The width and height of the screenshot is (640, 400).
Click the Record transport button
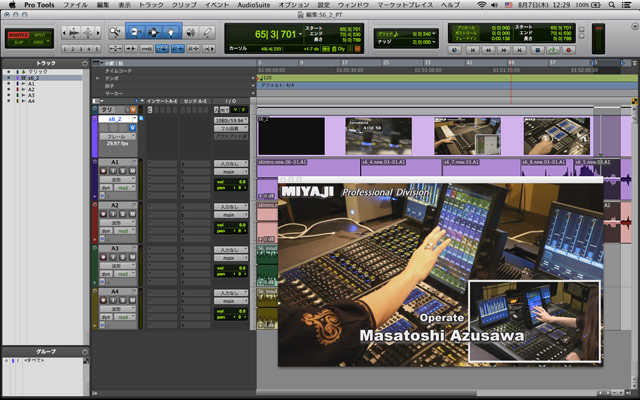click(x=569, y=50)
